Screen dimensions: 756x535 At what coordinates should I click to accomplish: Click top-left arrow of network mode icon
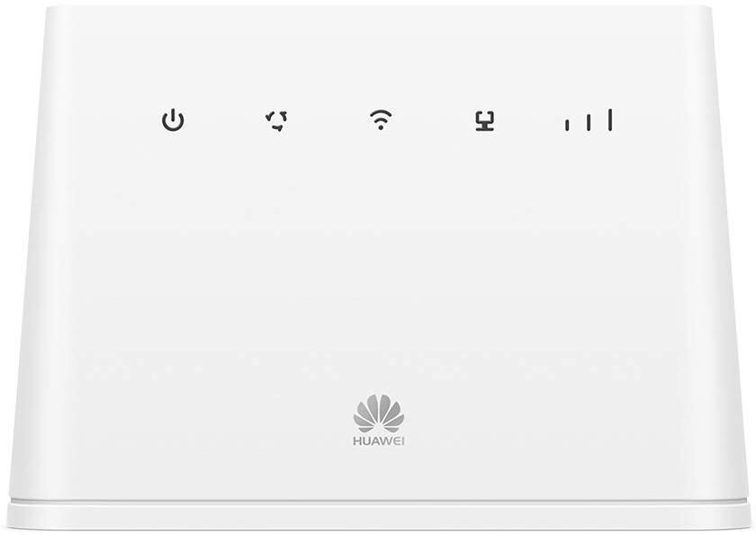pyautogui.click(x=269, y=116)
